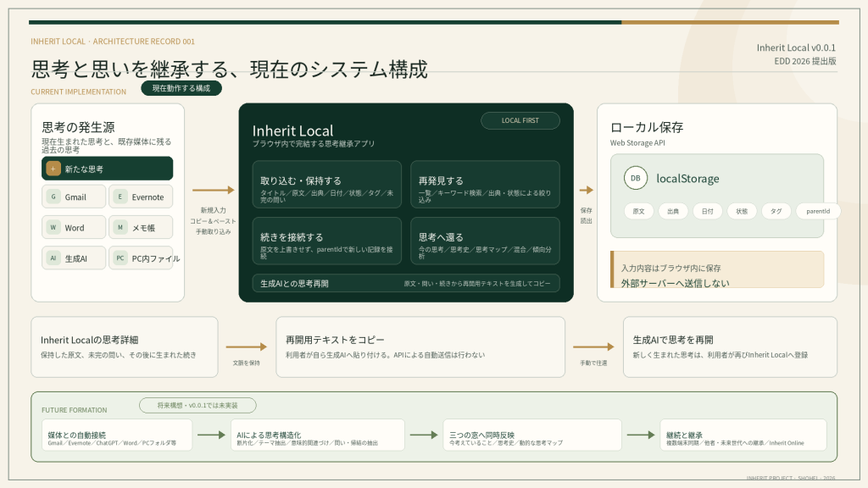
Task: Click the 手動で往還 arrow label
Action: (x=593, y=363)
